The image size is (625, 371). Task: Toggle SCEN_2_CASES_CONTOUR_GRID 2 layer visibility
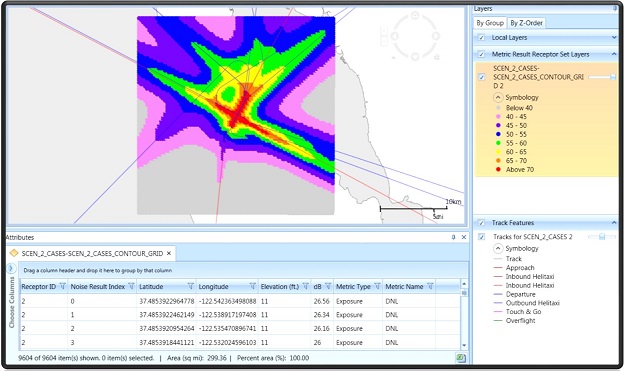point(482,77)
